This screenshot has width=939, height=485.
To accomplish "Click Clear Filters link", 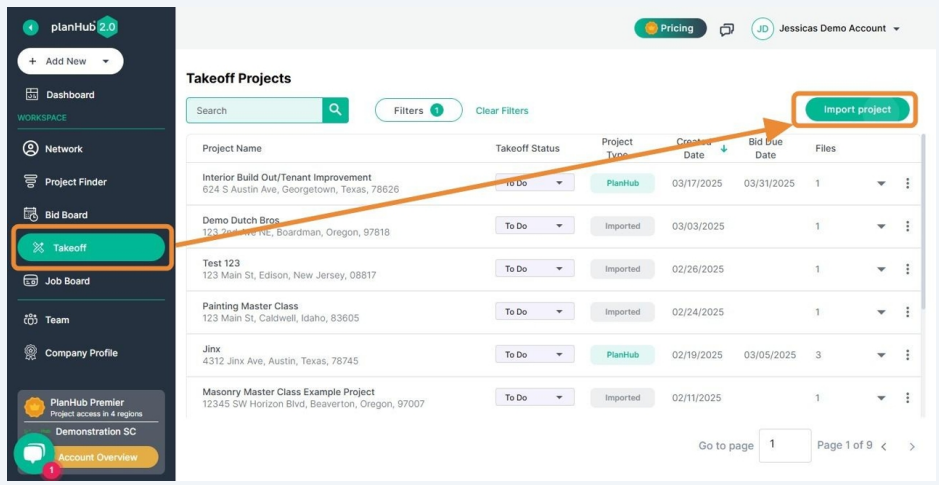I will coord(502,111).
